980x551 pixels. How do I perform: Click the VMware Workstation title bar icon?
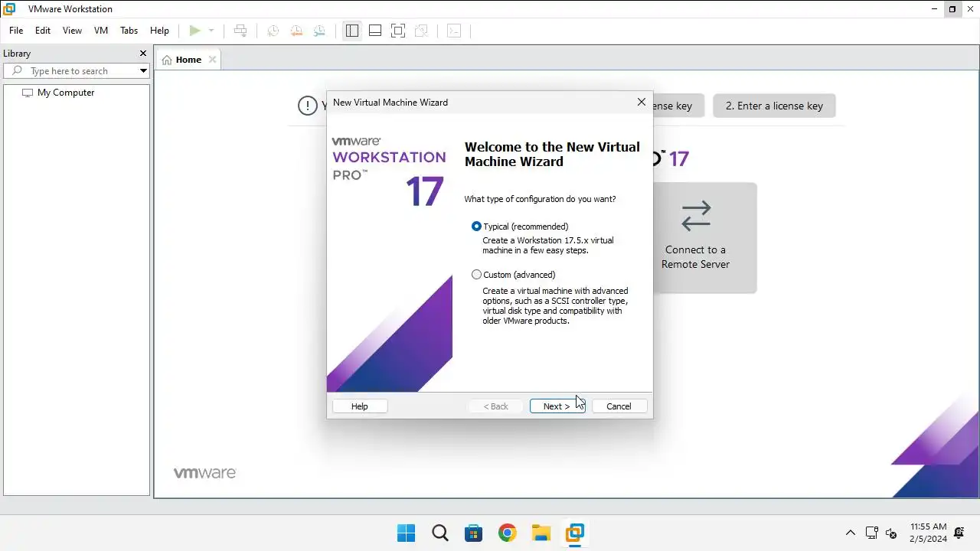[x=9, y=9]
